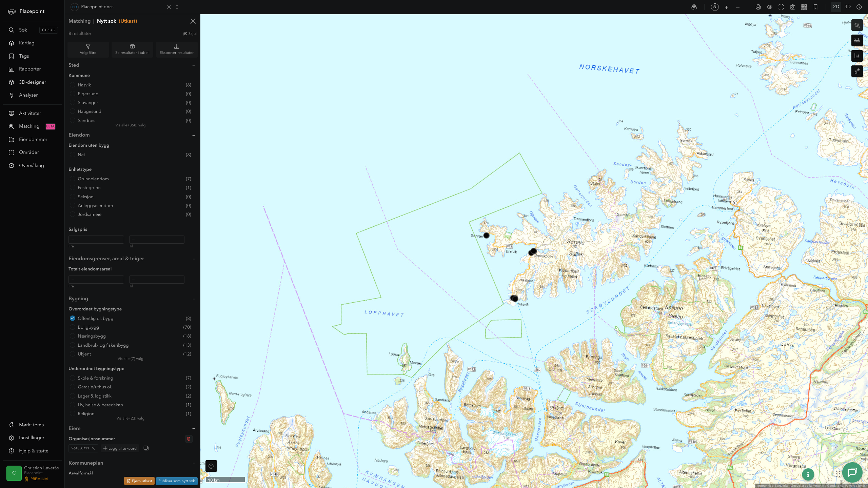Open the measure tool on the right edge
Screen dimensions: 868x488
857,40
